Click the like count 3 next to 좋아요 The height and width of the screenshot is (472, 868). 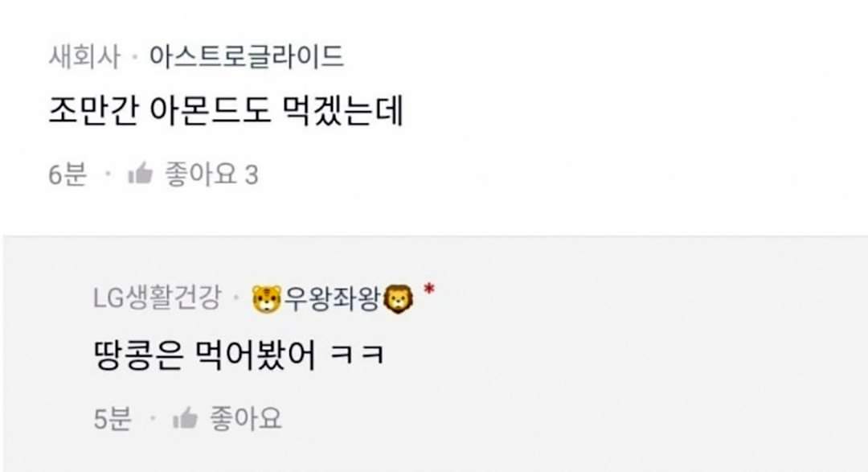pyautogui.click(x=252, y=175)
